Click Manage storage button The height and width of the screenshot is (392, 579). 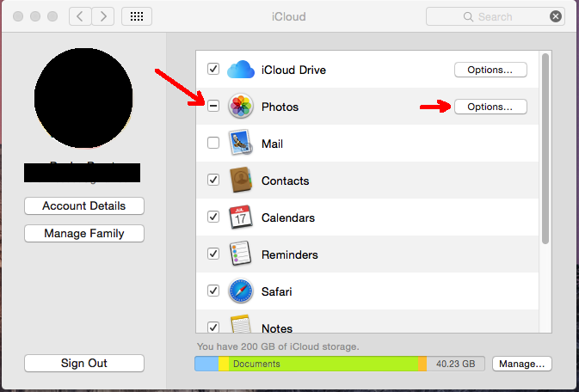pyautogui.click(x=521, y=364)
